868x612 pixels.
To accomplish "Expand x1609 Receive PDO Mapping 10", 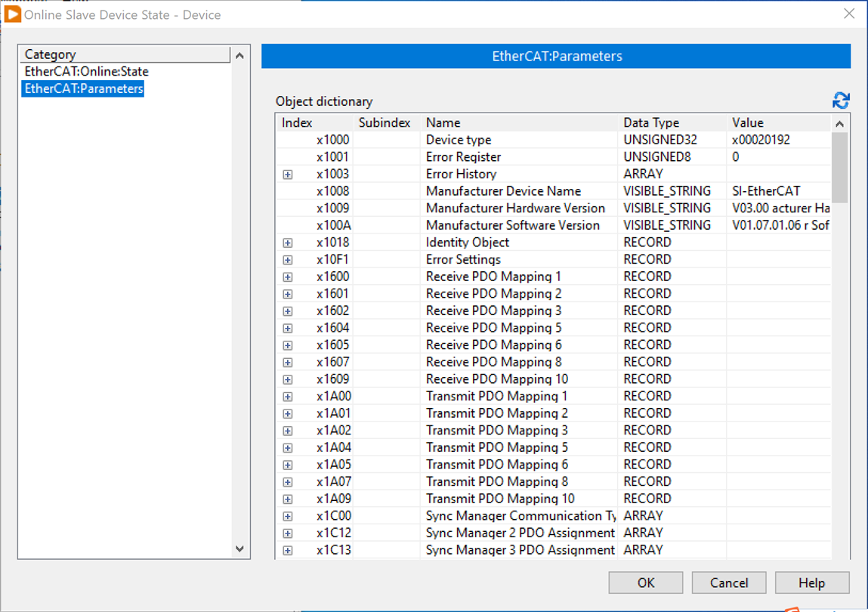I will (x=288, y=380).
